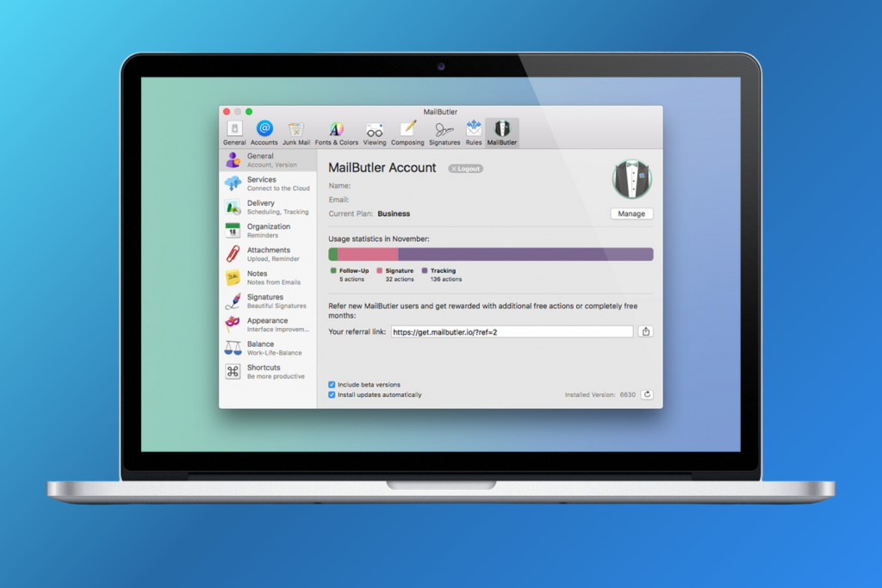Screen dimensions: 882x588
Task: Refresh the installed version check
Action: click(x=646, y=394)
